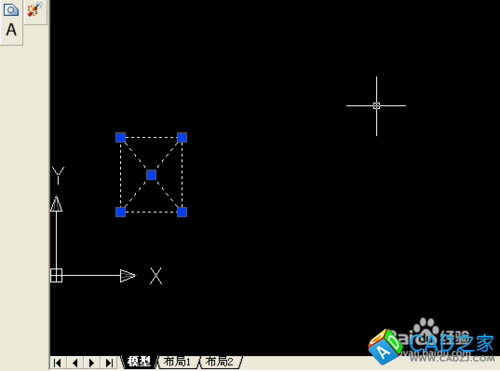Open the 布局2 layout tab
The width and height of the screenshot is (500, 371).
click(x=220, y=362)
